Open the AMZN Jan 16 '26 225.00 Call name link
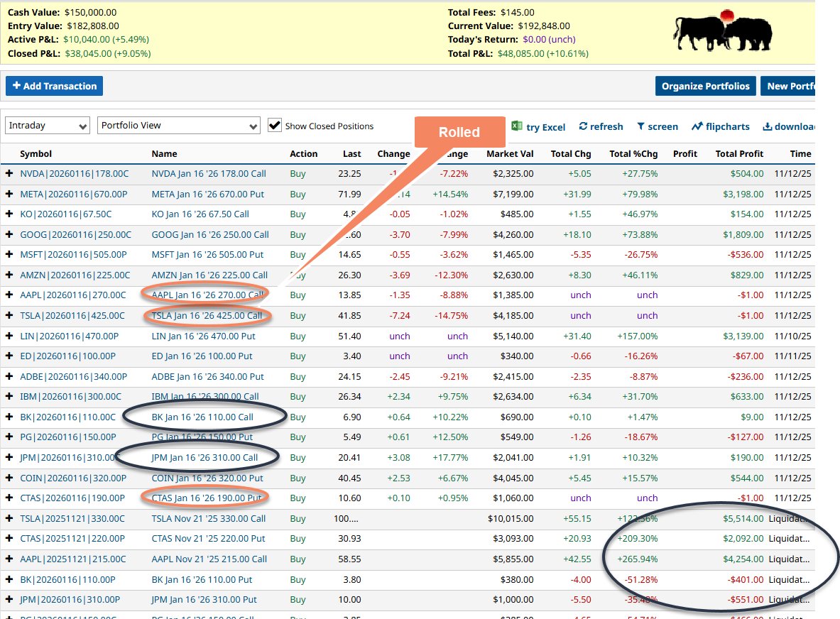The image size is (840, 619). tap(209, 275)
